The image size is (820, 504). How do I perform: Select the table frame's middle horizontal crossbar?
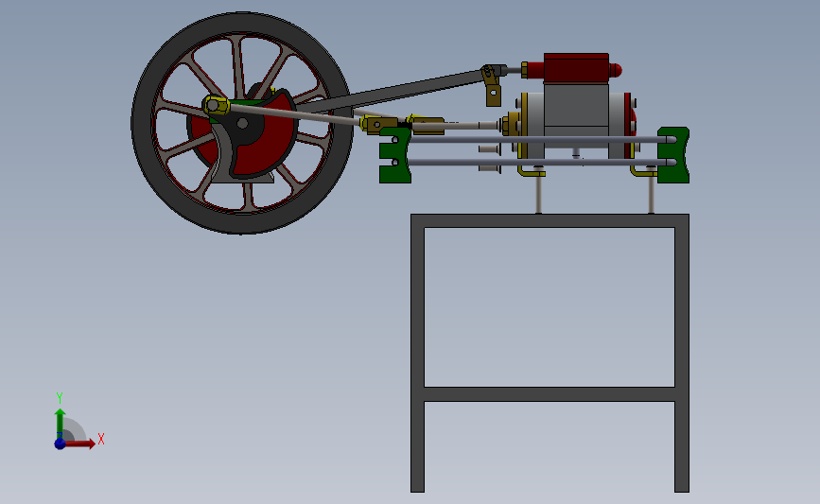coord(550,394)
